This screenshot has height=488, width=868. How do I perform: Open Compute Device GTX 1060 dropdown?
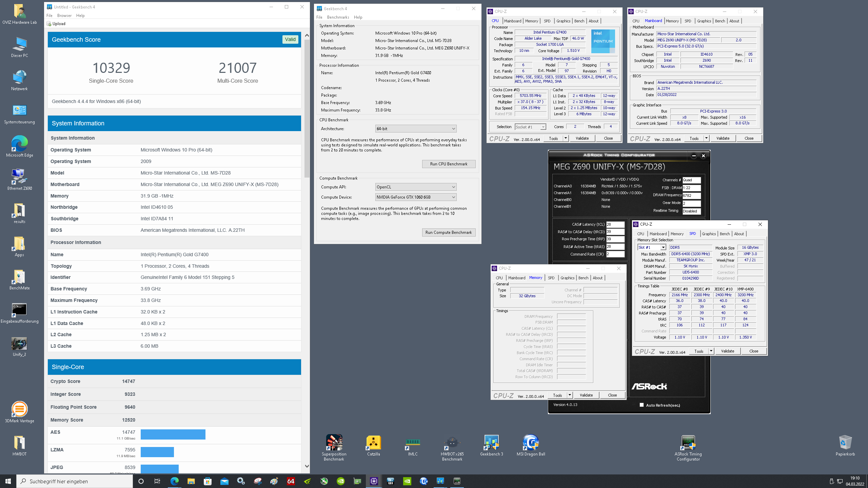(x=416, y=197)
